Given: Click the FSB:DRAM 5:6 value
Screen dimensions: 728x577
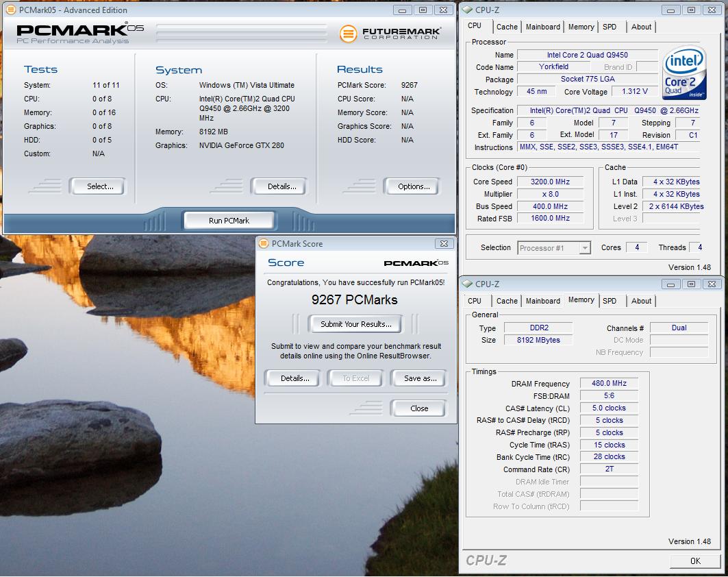Looking at the screenshot, I should [609, 396].
